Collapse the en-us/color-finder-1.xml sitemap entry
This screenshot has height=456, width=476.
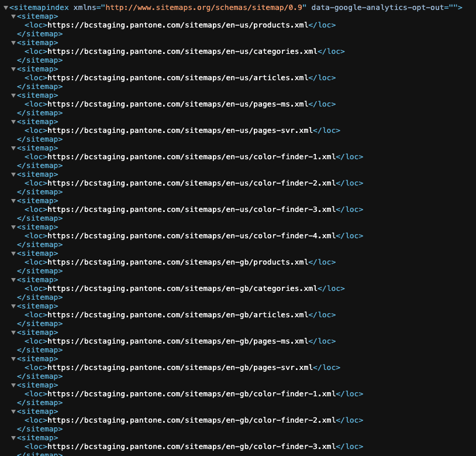click(x=13, y=148)
